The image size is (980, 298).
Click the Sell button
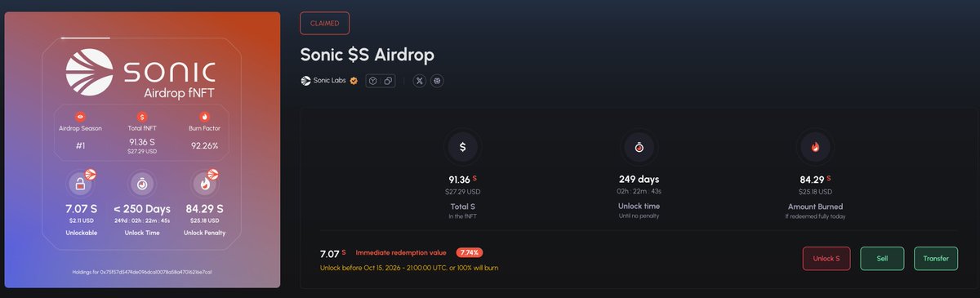[882, 258]
